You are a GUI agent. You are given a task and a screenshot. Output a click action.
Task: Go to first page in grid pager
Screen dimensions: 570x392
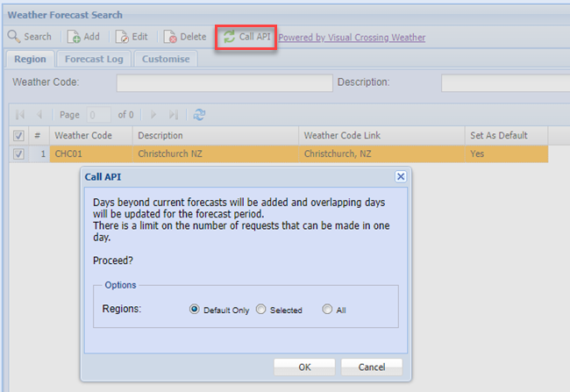click(x=18, y=115)
